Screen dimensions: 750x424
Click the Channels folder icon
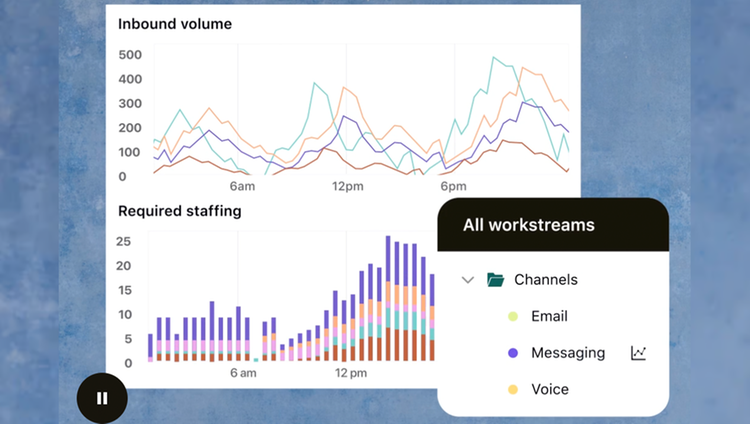(495, 279)
